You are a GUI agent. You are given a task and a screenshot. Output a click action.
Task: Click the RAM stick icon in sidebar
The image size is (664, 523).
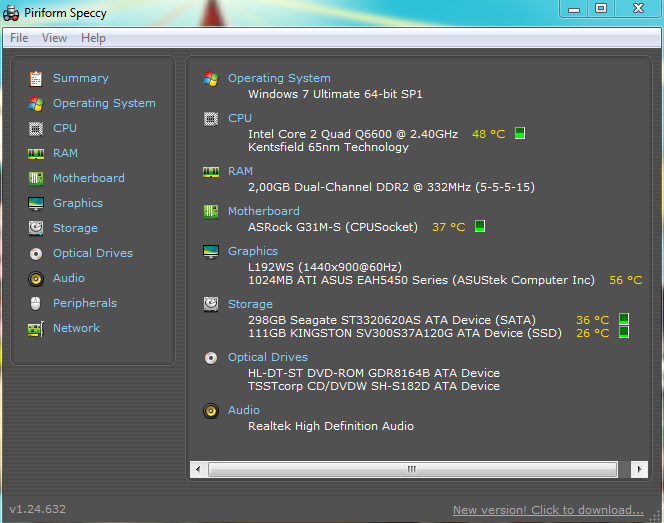tap(36, 154)
